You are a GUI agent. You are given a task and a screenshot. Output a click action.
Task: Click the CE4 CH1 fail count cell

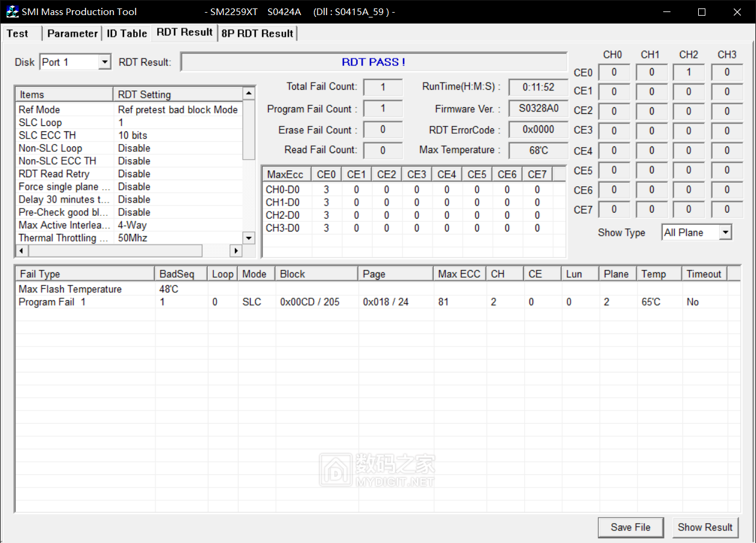pyautogui.click(x=652, y=151)
